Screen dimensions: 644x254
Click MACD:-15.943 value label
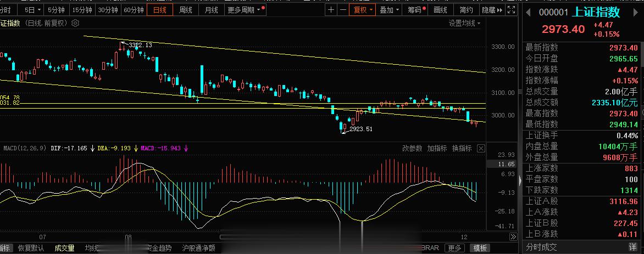coord(160,148)
